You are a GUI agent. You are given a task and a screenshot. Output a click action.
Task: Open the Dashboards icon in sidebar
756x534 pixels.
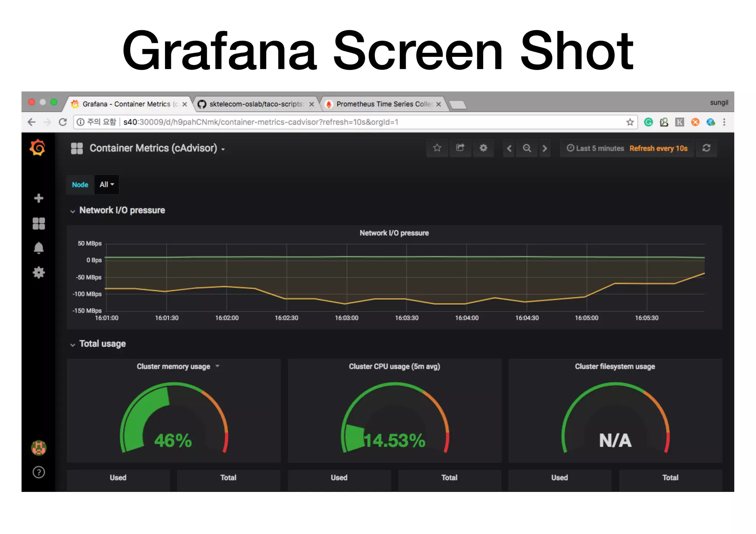pyautogui.click(x=38, y=223)
